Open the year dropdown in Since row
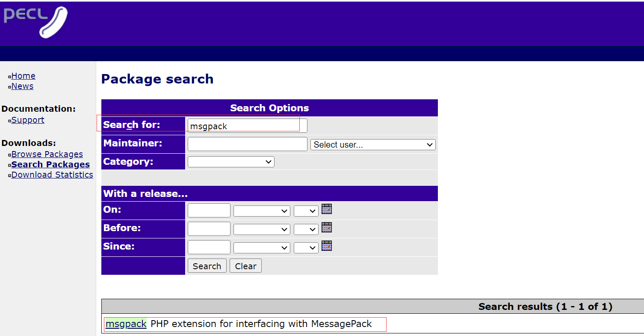This screenshot has width=644, height=336. coord(306,248)
